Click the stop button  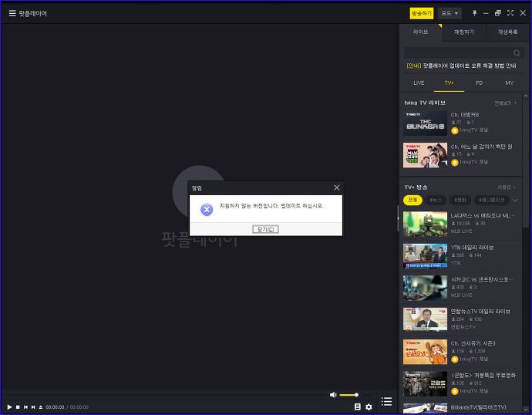[x=18, y=407]
